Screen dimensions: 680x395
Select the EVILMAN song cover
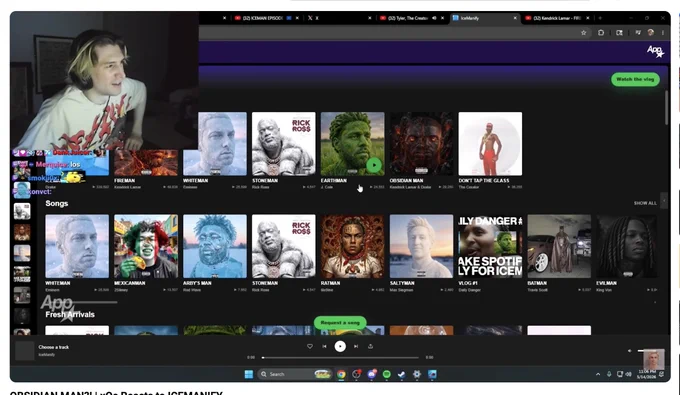(x=627, y=246)
